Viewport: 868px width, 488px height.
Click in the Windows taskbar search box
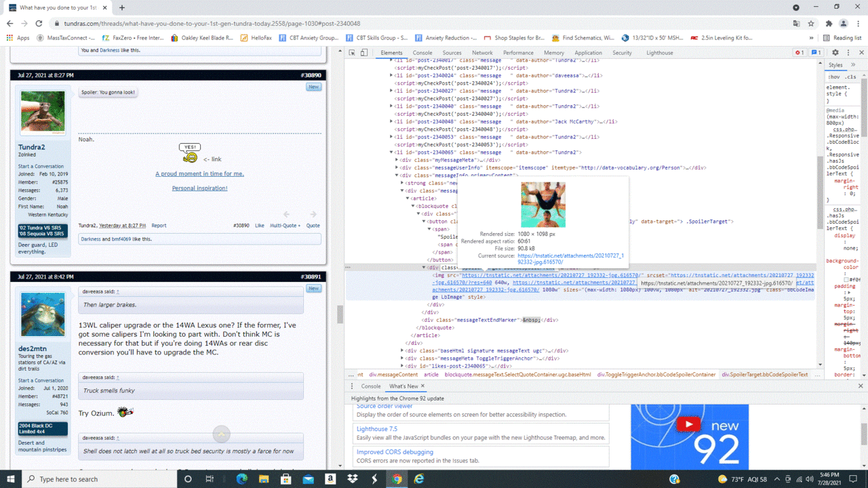(100, 479)
